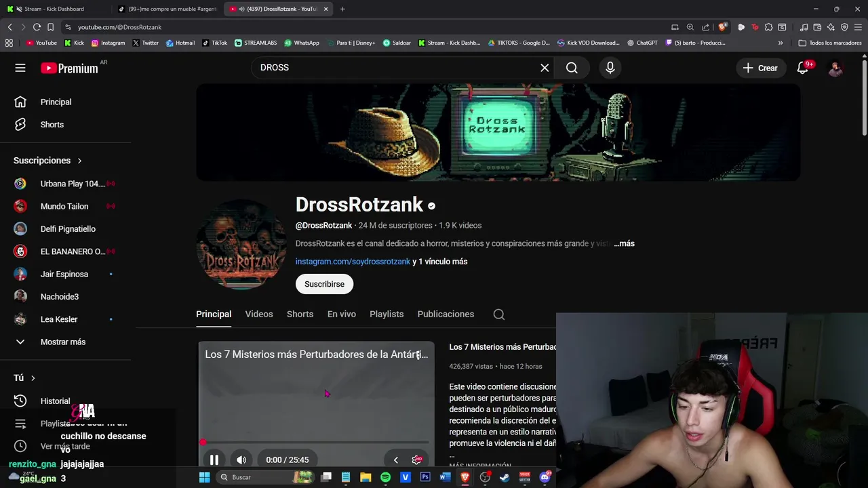Switch to Playlists tab

387,314
